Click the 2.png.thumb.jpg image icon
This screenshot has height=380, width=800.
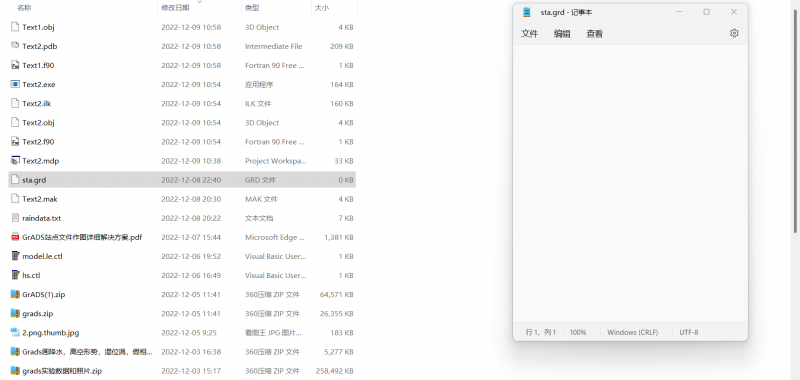coord(15,333)
